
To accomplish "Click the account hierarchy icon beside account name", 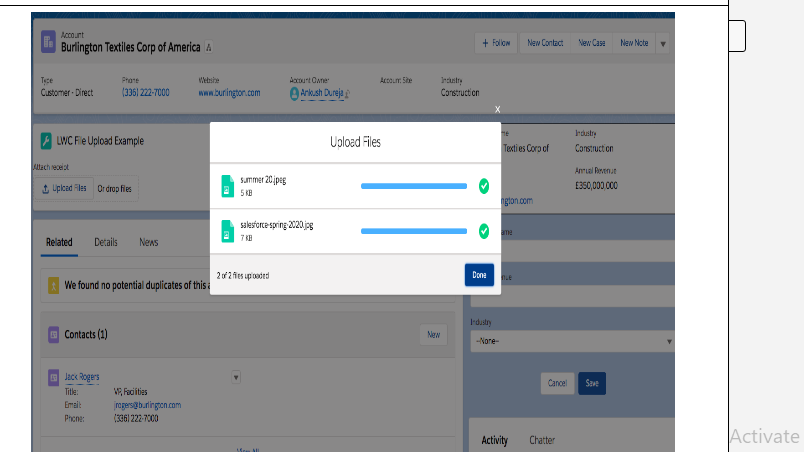I will click(208, 47).
